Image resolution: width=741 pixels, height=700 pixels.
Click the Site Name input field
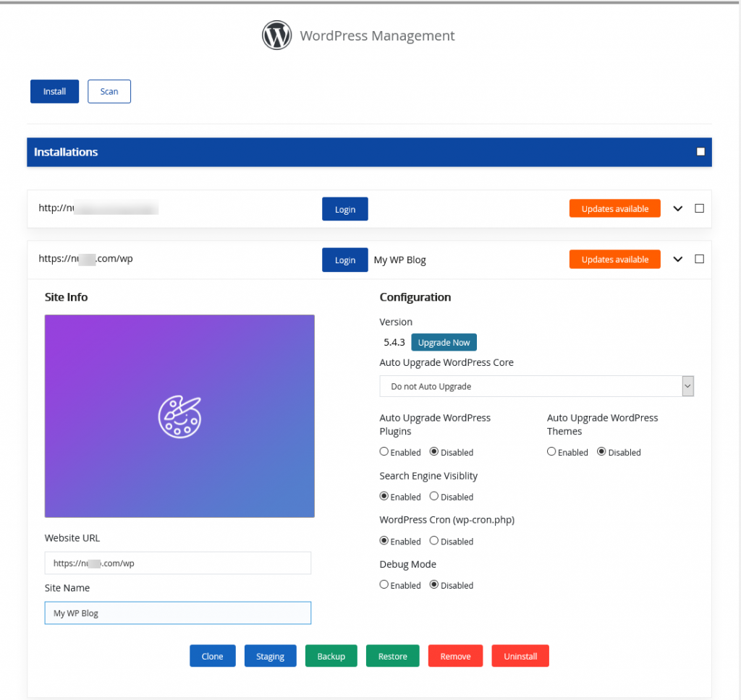coord(178,613)
